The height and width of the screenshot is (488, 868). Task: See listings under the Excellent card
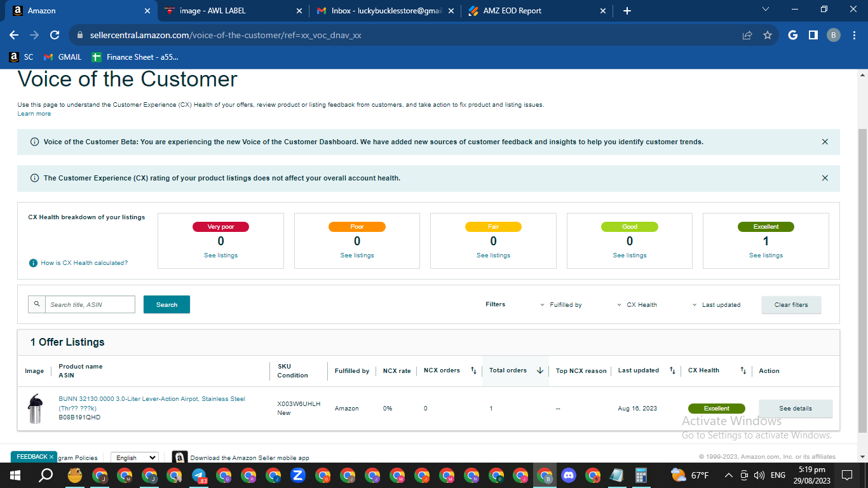click(x=766, y=255)
